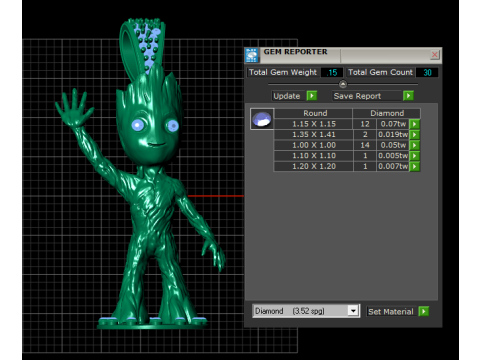This screenshot has height=360, width=480.
Task: Select the round diamond gem thumbnail
Action: pos(262,119)
